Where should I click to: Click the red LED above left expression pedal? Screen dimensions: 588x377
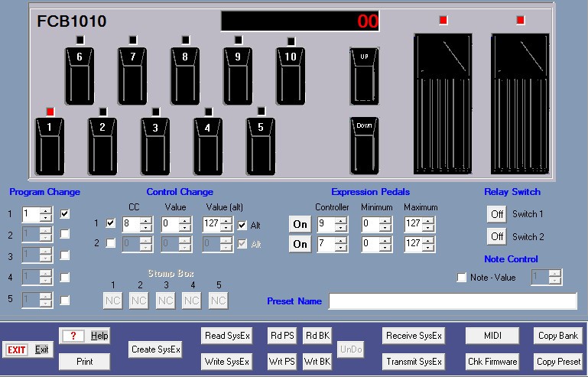pyautogui.click(x=443, y=20)
